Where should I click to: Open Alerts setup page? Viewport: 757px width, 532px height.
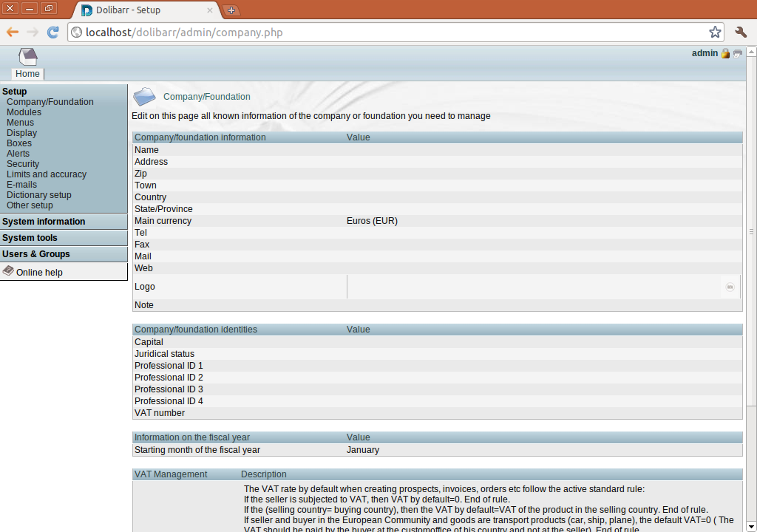[x=18, y=154]
